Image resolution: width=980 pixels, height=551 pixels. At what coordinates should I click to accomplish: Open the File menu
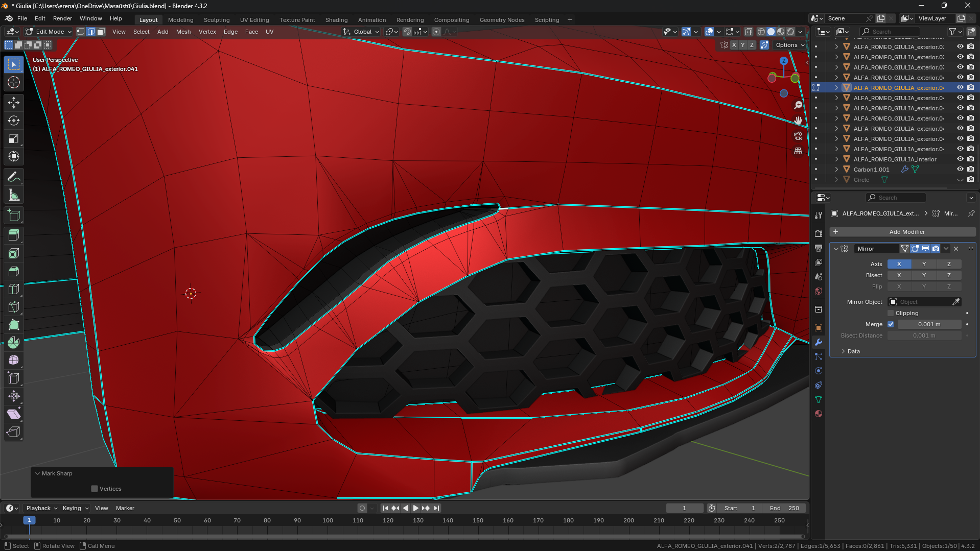click(22, 18)
